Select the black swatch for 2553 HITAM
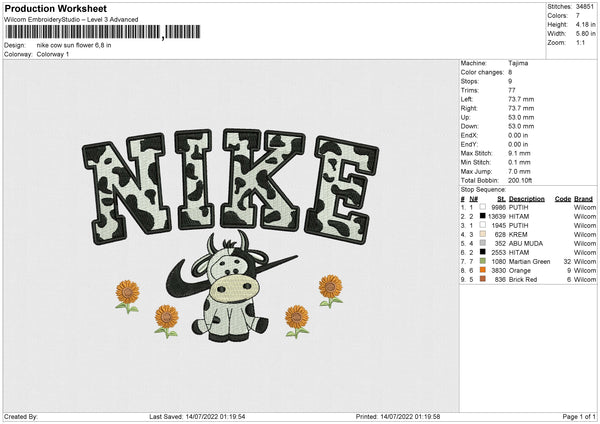The image size is (600, 424). 483,252
